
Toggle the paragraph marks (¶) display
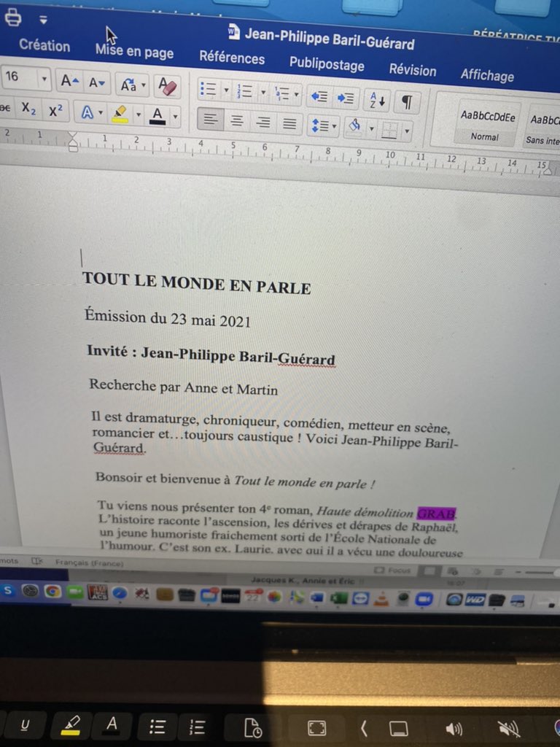407,103
